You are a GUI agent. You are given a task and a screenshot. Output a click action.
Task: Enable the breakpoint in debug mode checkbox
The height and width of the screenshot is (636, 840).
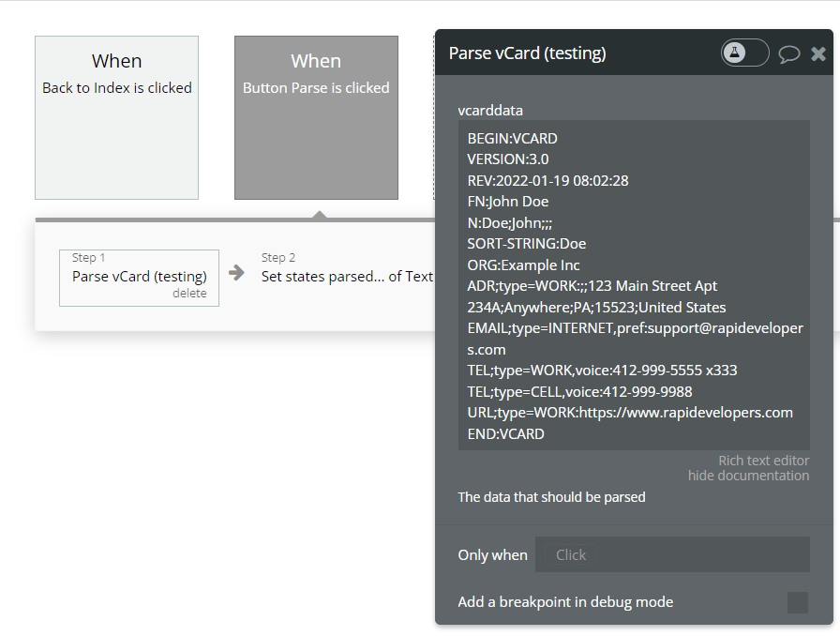coord(798,602)
